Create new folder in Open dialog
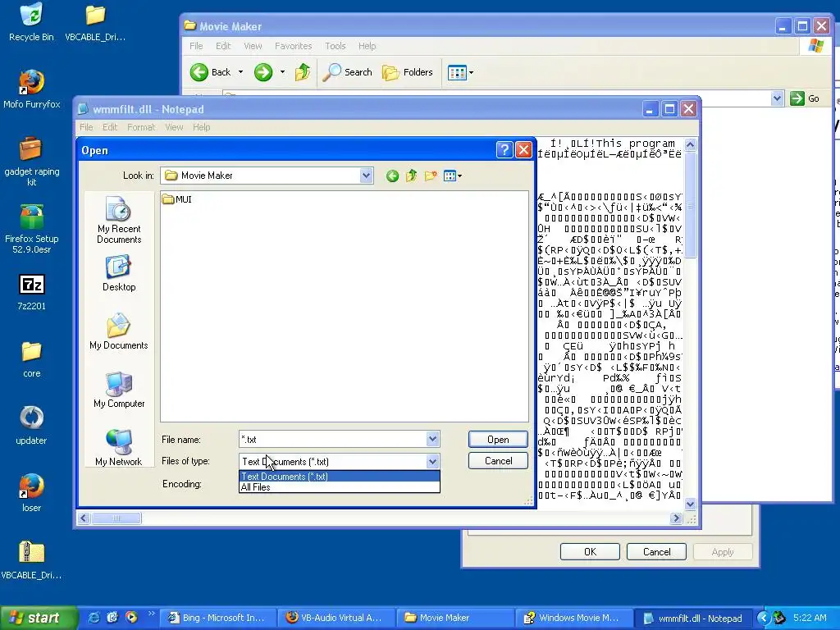 click(x=431, y=176)
